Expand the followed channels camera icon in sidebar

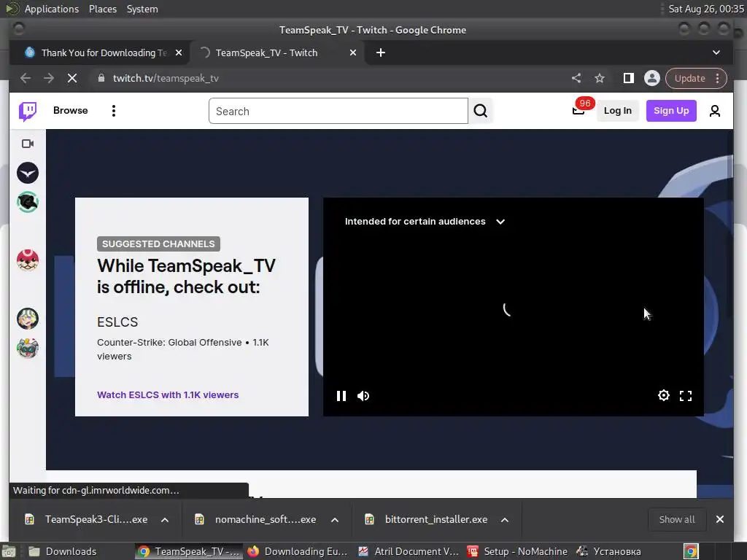coord(28,144)
